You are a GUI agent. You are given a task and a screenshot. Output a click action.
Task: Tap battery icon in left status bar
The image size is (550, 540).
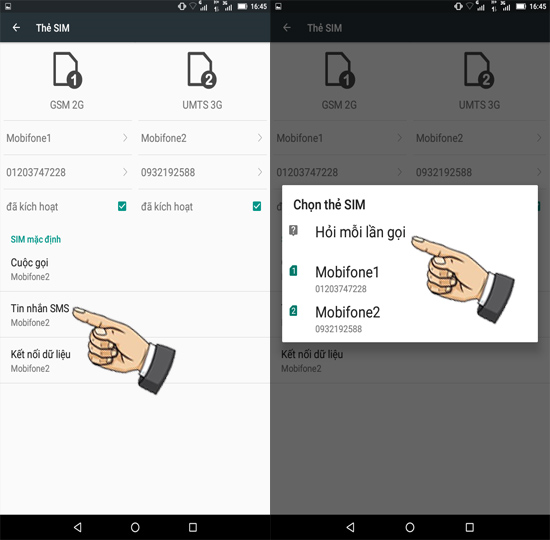[242, 6]
